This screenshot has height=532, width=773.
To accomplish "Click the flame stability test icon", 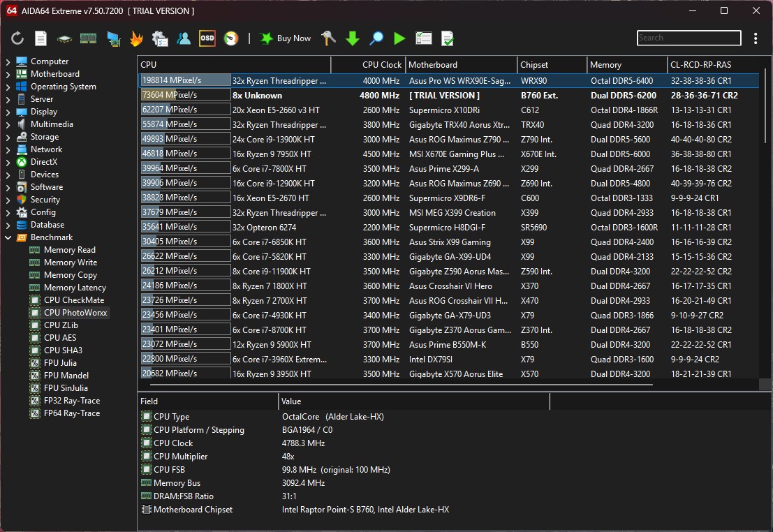I will point(136,38).
